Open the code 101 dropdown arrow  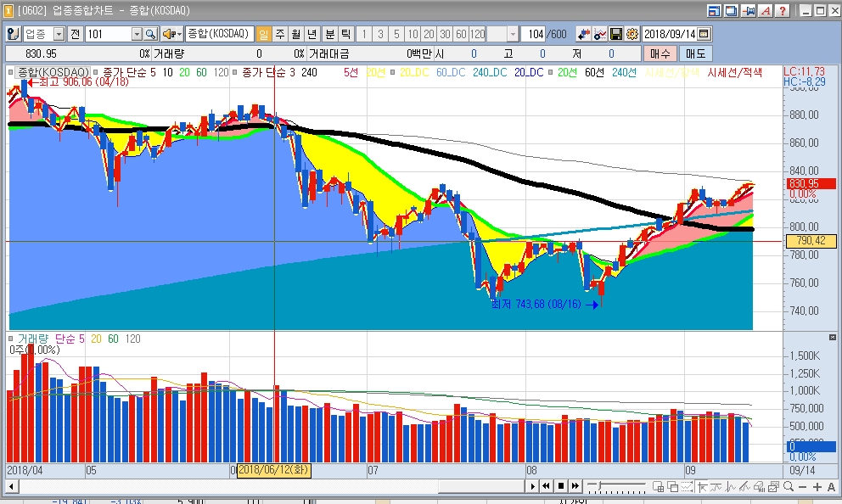pos(137,34)
